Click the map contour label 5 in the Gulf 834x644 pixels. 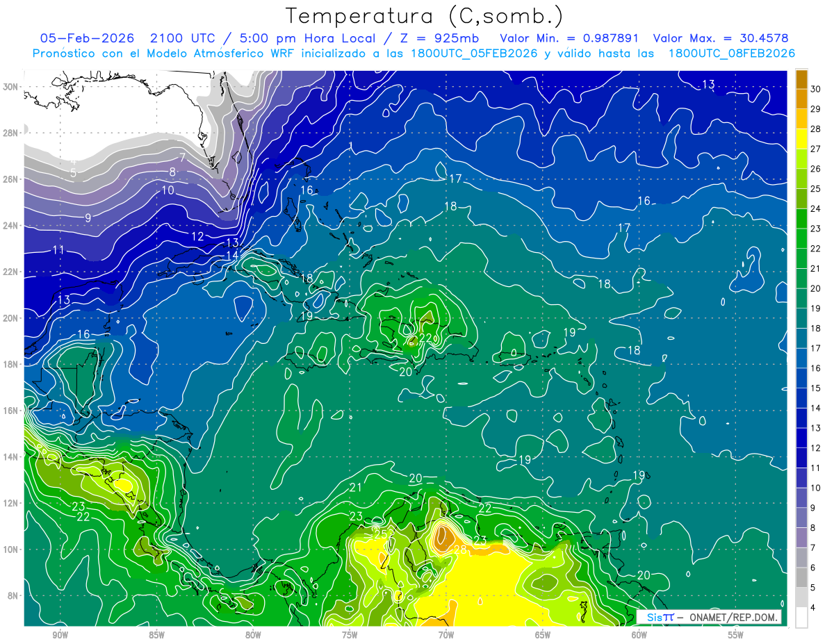click(74, 173)
